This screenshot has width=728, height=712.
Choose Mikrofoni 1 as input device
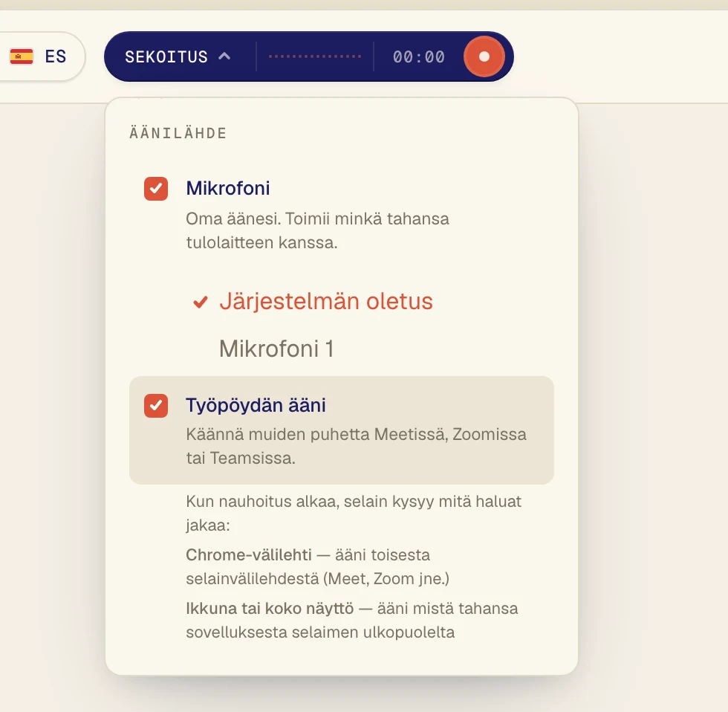[276, 349]
